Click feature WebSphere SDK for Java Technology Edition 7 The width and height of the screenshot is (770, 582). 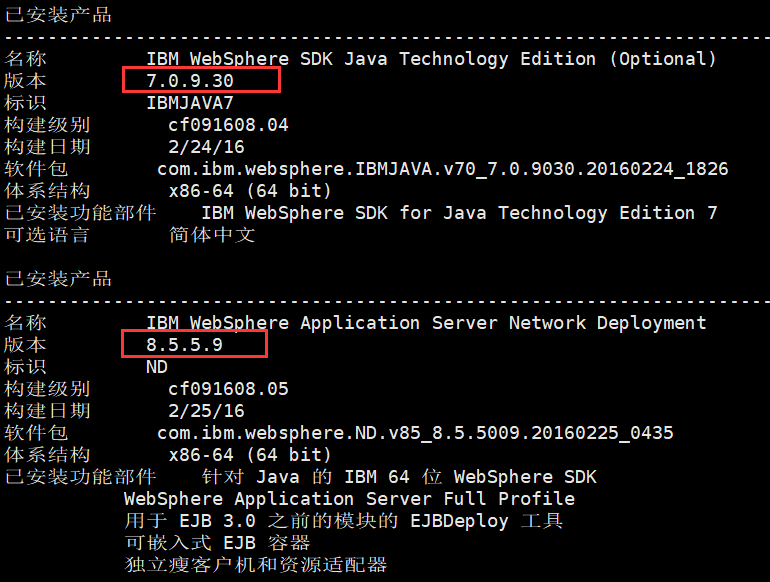[460, 213]
